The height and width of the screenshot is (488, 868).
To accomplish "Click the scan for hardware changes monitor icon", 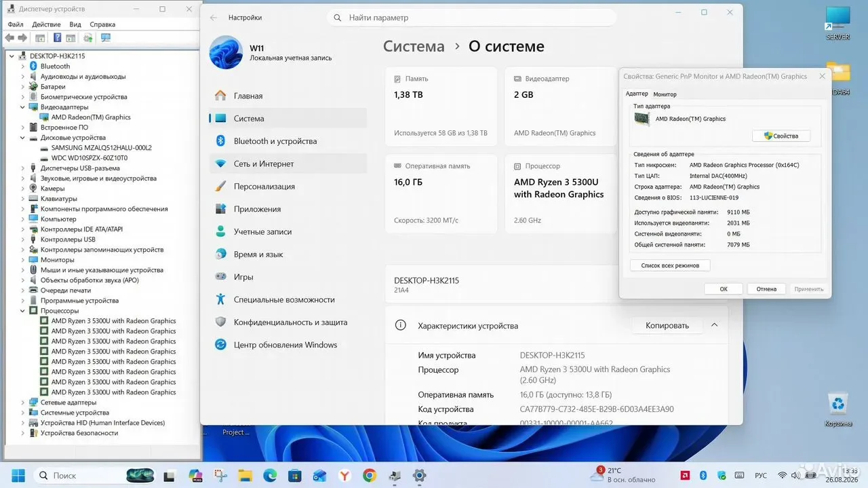I will [x=105, y=38].
